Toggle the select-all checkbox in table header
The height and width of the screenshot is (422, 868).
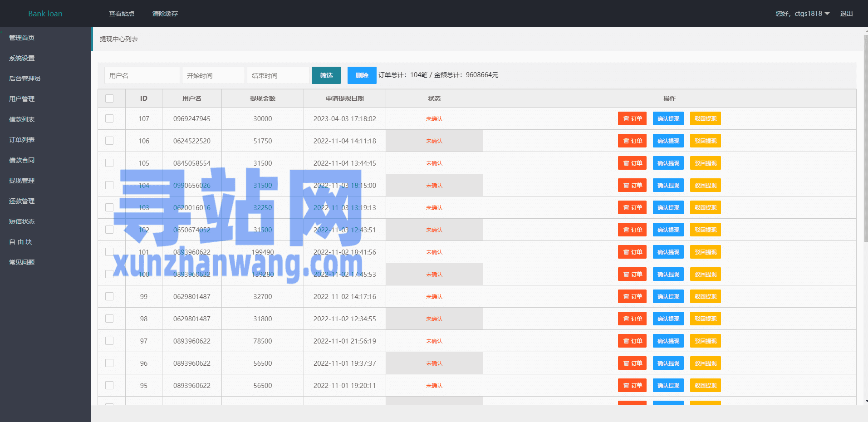tap(109, 98)
